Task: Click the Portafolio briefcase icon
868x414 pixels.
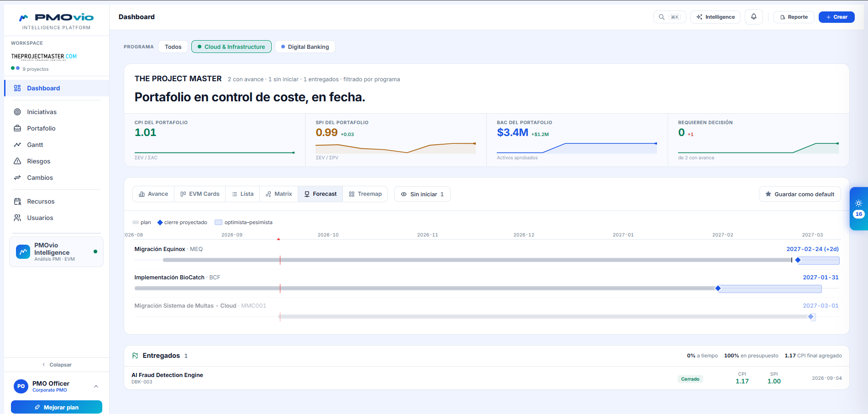Action: pos(17,128)
